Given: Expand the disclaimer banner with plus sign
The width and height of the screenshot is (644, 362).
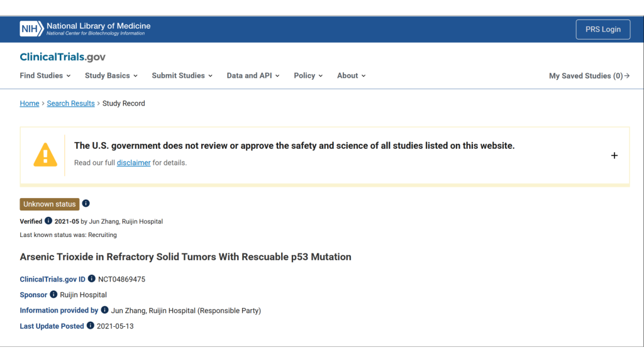Looking at the screenshot, I should point(614,155).
